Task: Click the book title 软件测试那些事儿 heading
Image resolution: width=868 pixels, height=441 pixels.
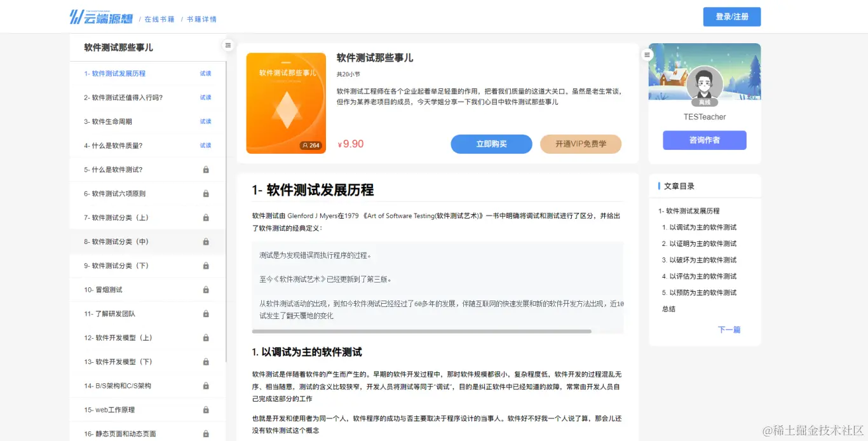Action: pyautogui.click(x=375, y=58)
